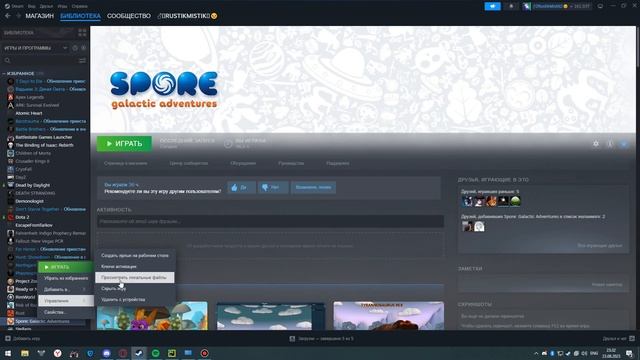The image size is (640, 360).
Task: Open the account avatar dropdown
Action: point(557,6)
